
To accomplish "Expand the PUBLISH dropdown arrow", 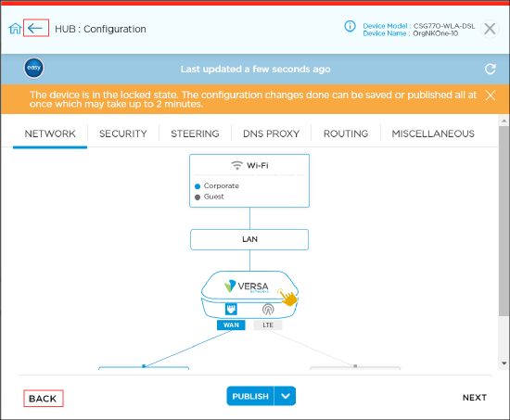I will [x=286, y=396].
